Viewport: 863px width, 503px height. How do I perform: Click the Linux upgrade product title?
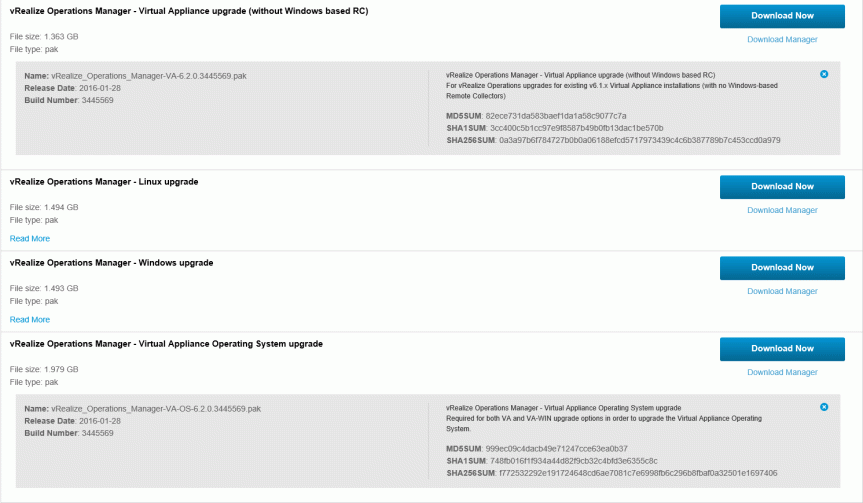click(104, 182)
